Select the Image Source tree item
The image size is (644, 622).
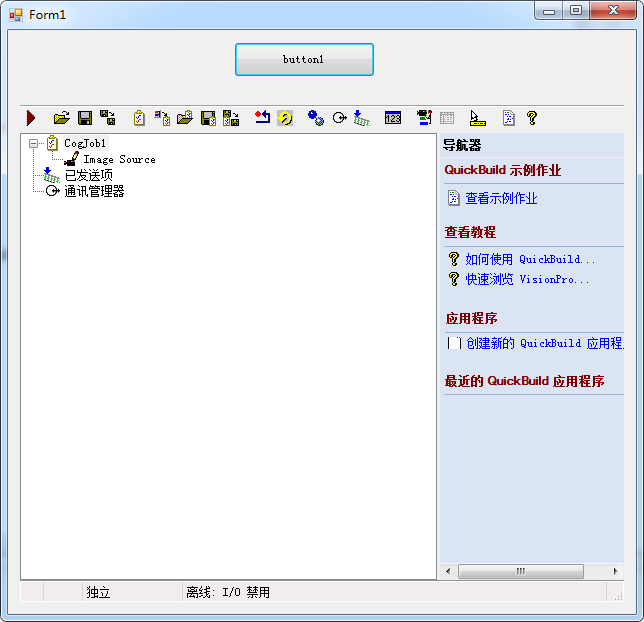120,159
